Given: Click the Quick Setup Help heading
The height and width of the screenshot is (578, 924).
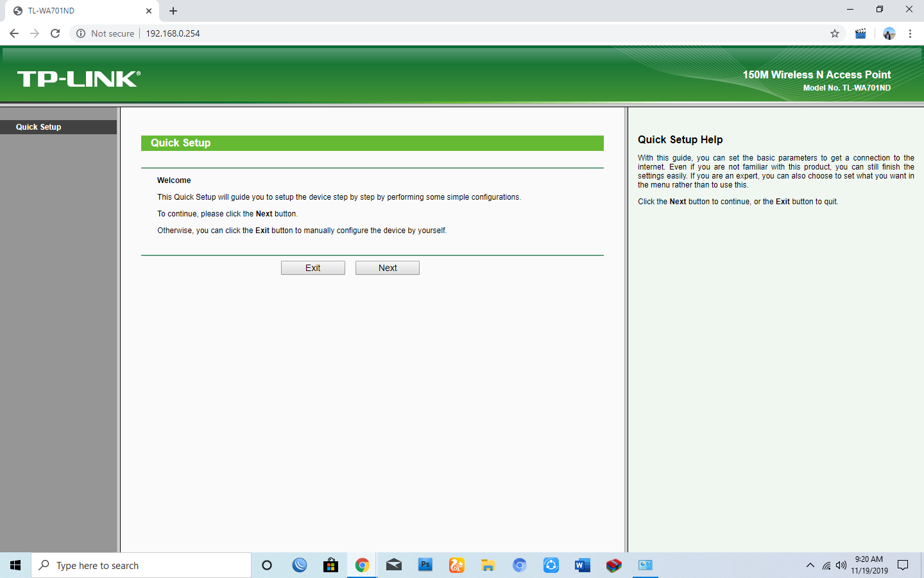Looking at the screenshot, I should (680, 140).
